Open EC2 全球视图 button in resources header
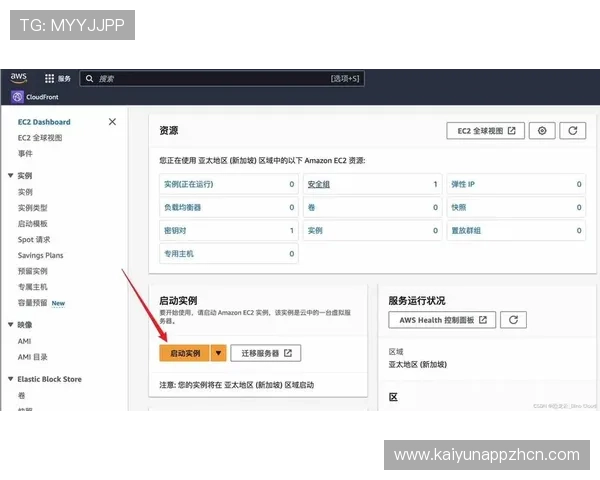The image size is (600, 480). click(485, 131)
